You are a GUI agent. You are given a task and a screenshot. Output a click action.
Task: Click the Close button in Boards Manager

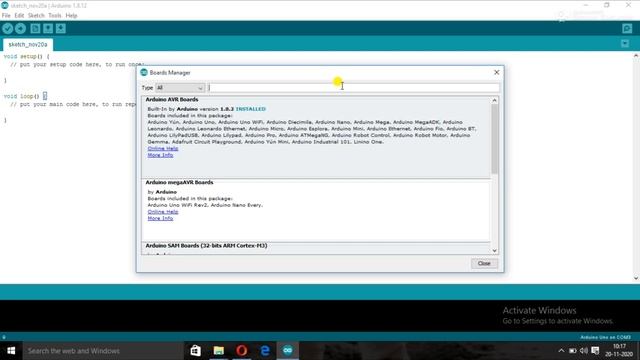click(x=484, y=263)
